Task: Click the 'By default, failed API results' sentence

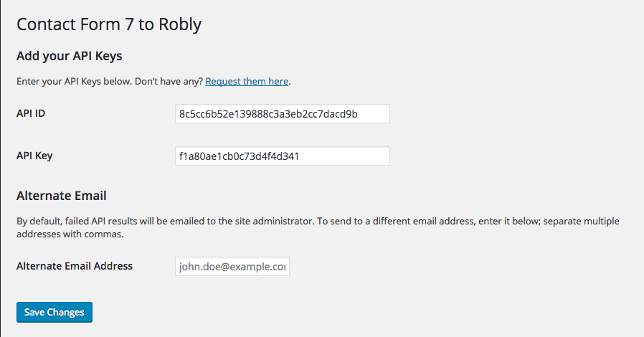Action: click(166, 222)
